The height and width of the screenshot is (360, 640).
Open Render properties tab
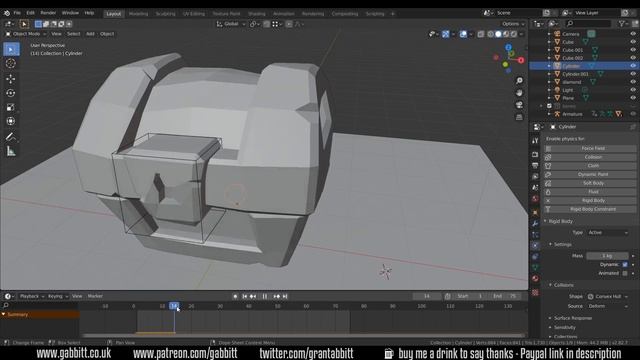pos(535,155)
